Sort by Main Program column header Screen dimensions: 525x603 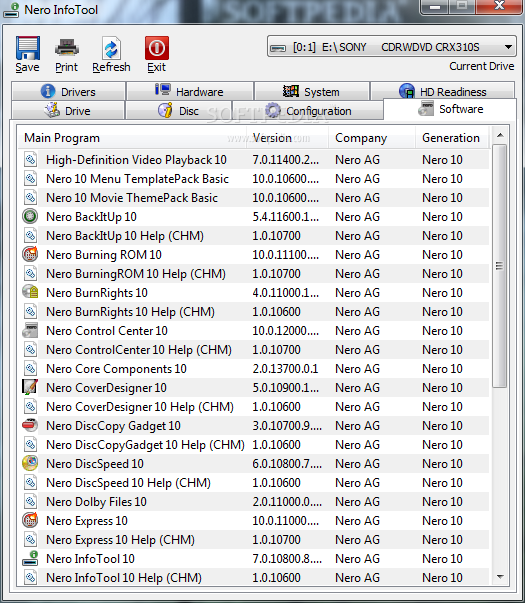[133, 138]
